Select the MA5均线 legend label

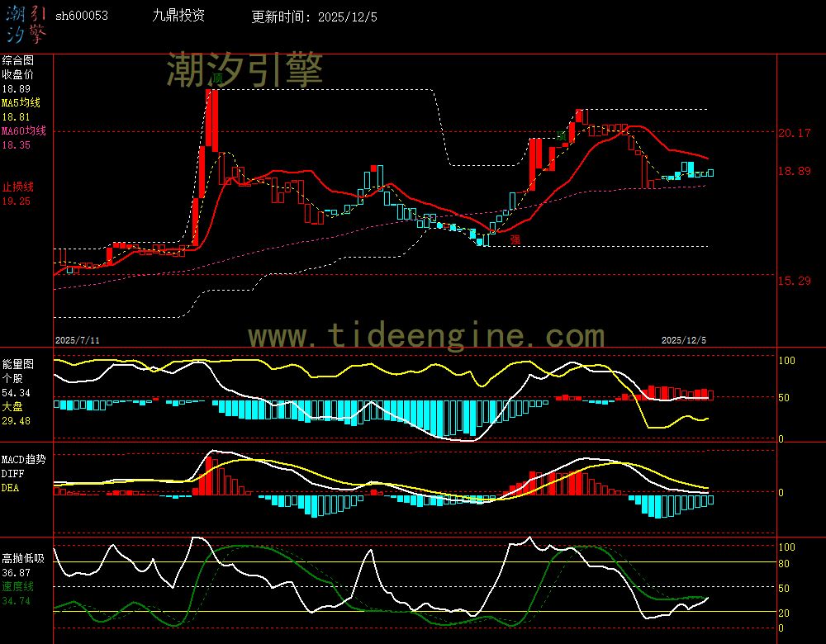point(21,103)
